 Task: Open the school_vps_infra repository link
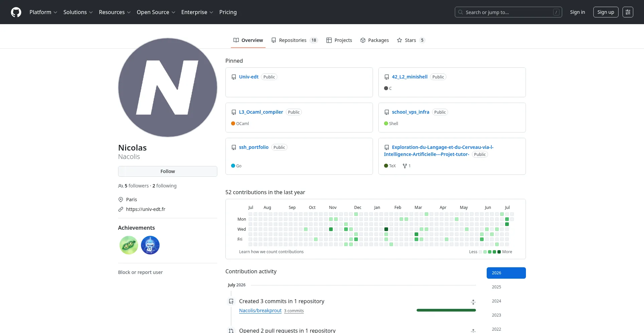(x=411, y=112)
